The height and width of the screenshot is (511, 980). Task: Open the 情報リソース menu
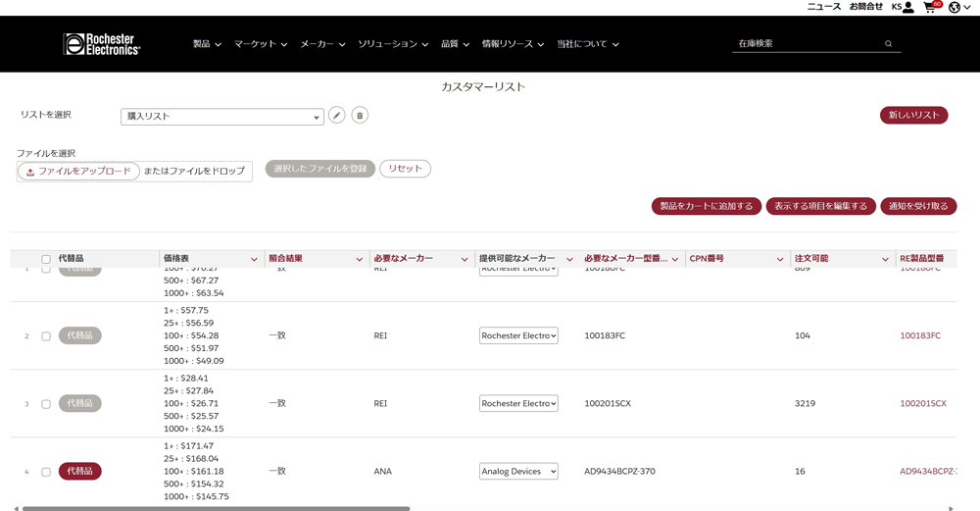pos(513,44)
